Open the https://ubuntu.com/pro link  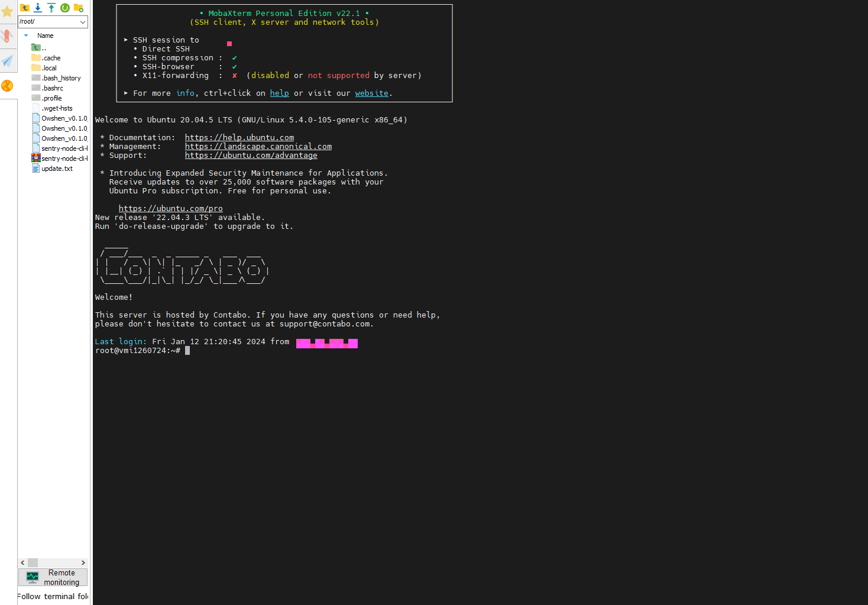pyautogui.click(x=171, y=209)
